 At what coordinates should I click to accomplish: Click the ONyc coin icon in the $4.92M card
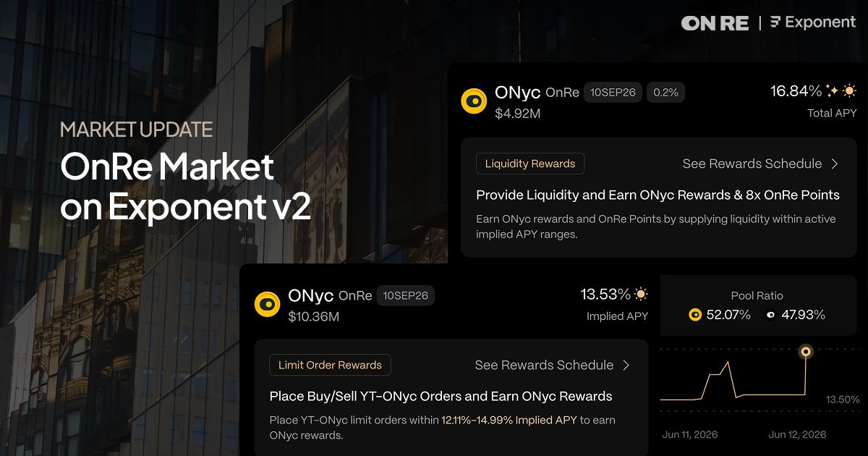tap(474, 101)
